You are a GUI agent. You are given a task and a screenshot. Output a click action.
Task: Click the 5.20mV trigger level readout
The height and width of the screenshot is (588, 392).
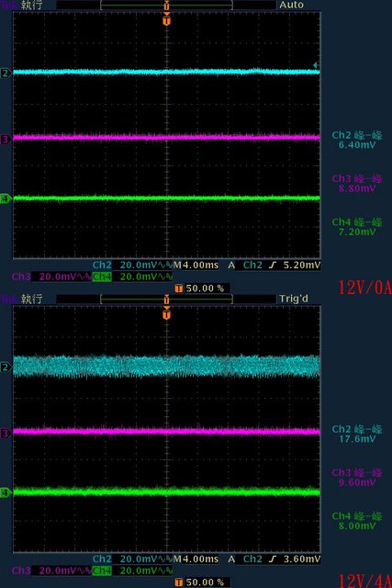(302, 266)
